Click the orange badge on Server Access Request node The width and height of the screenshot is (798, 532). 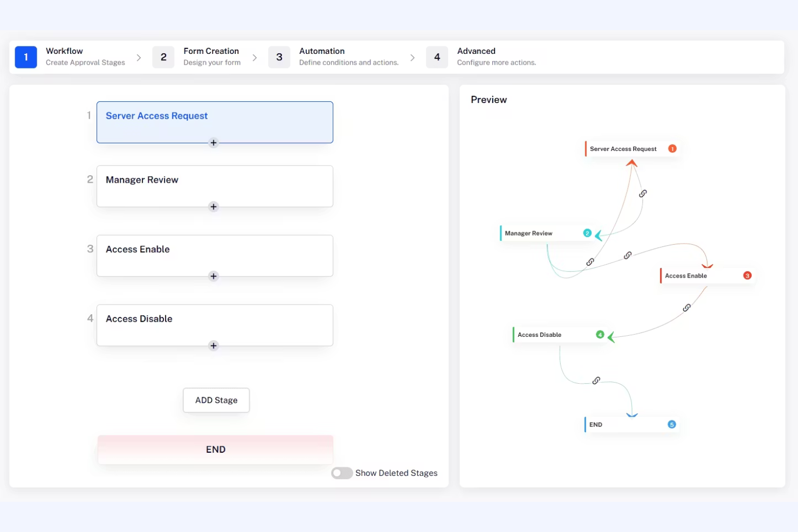pyautogui.click(x=672, y=148)
